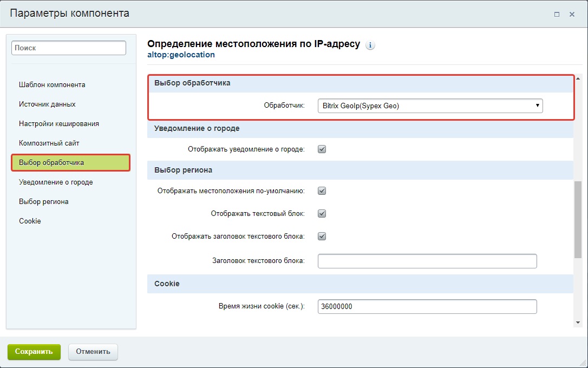Focus the Поиск search field
Image resolution: width=588 pixels, height=368 pixels.
[69, 48]
